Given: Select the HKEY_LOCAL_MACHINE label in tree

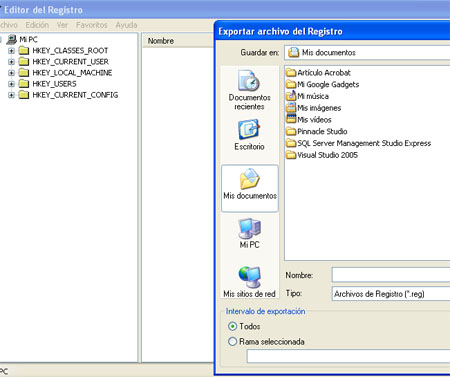Looking at the screenshot, I should (72, 73).
